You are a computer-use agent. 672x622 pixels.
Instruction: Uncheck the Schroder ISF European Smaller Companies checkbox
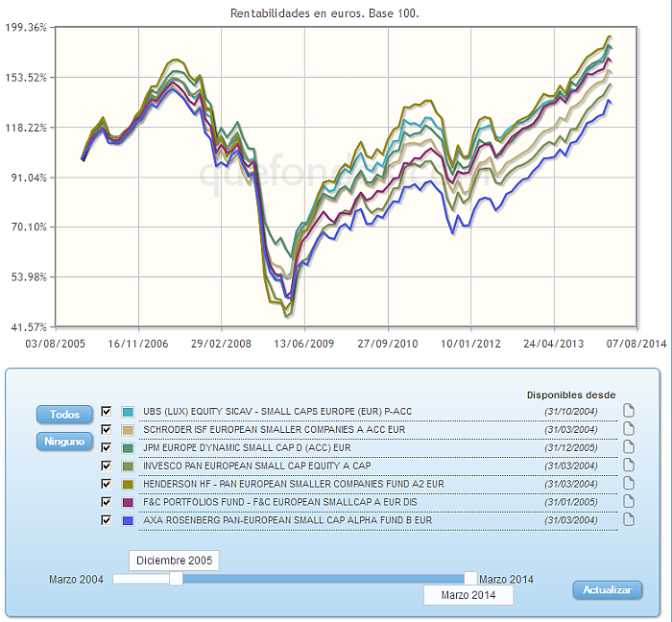click(107, 429)
